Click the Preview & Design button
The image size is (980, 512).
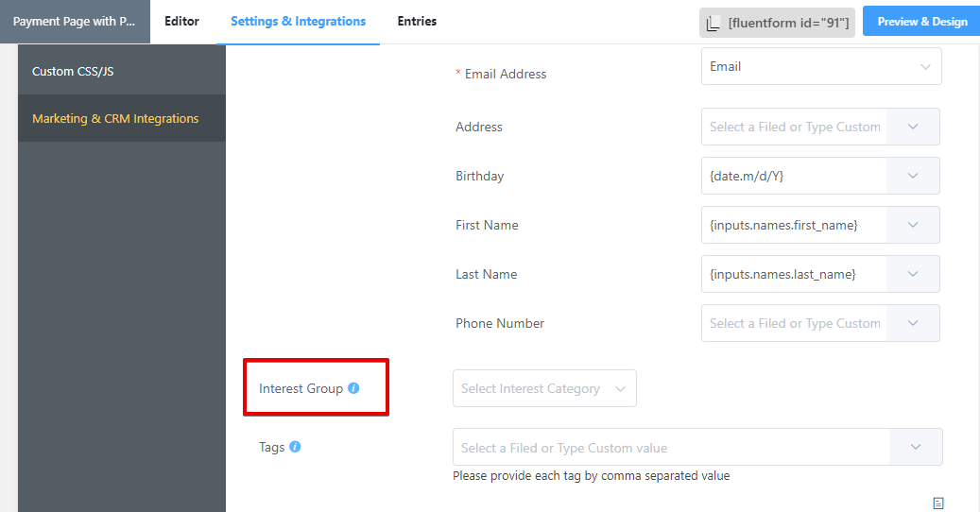click(921, 22)
